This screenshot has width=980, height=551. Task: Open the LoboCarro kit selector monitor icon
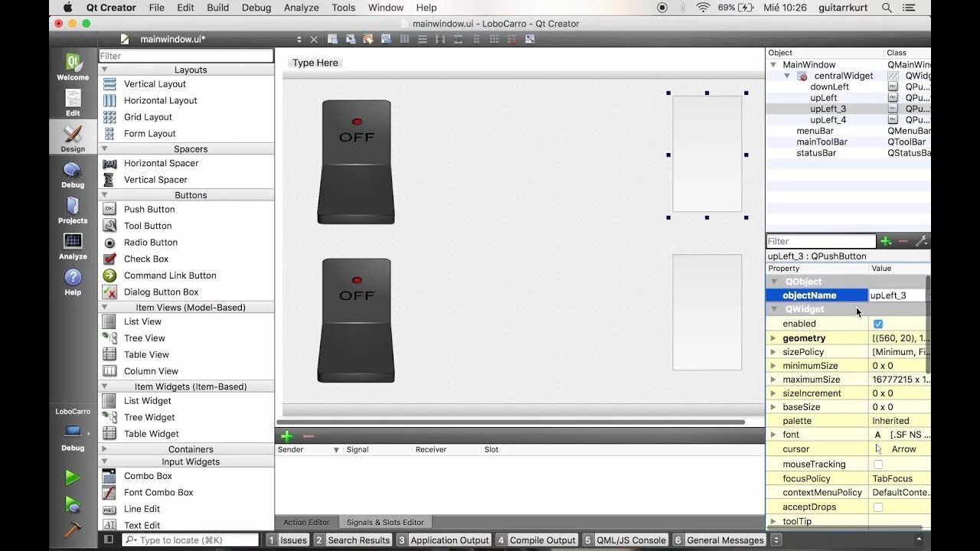pos(73,431)
